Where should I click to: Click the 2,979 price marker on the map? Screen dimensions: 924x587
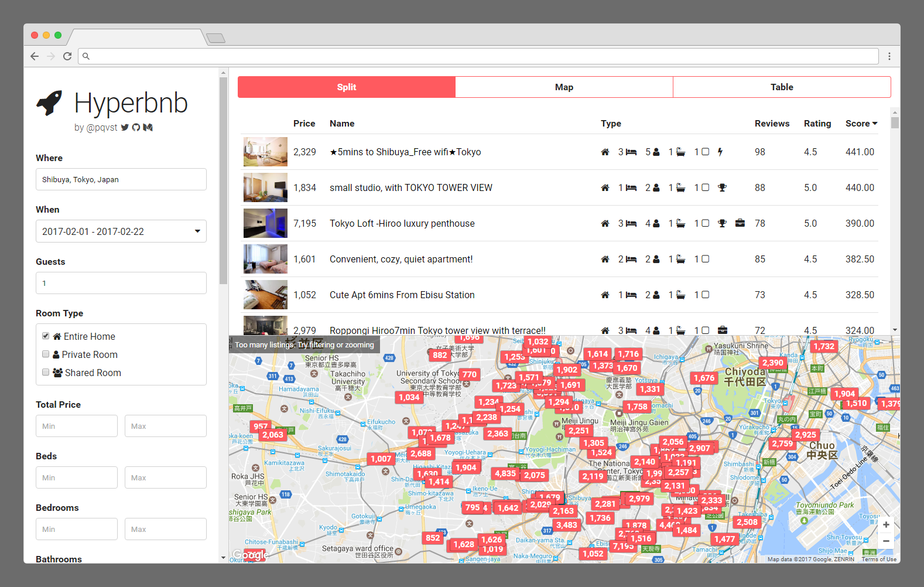point(639,499)
